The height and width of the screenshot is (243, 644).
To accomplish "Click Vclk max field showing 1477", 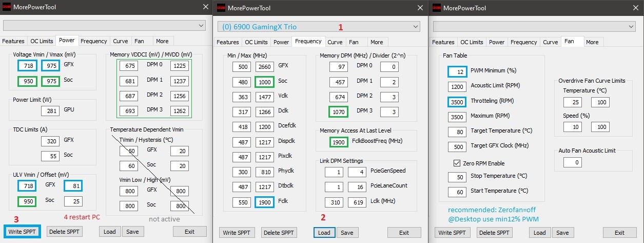I will pyautogui.click(x=264, y=97).
